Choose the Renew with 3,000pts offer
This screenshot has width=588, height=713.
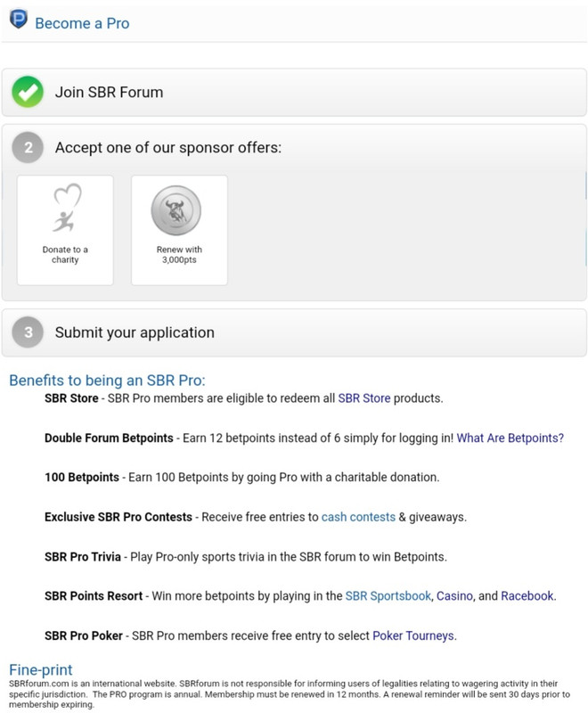[x=179, y=231]
